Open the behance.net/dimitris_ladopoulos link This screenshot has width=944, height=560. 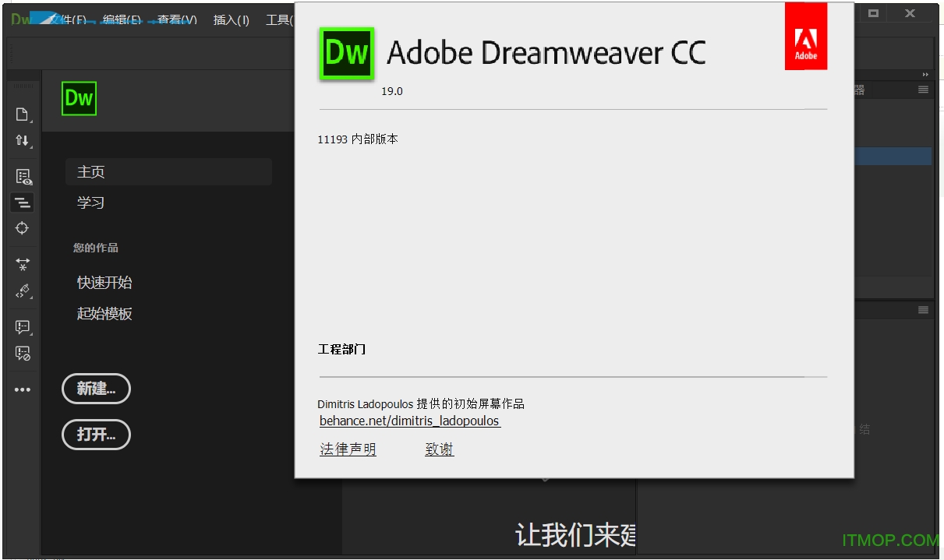(410, 421)
